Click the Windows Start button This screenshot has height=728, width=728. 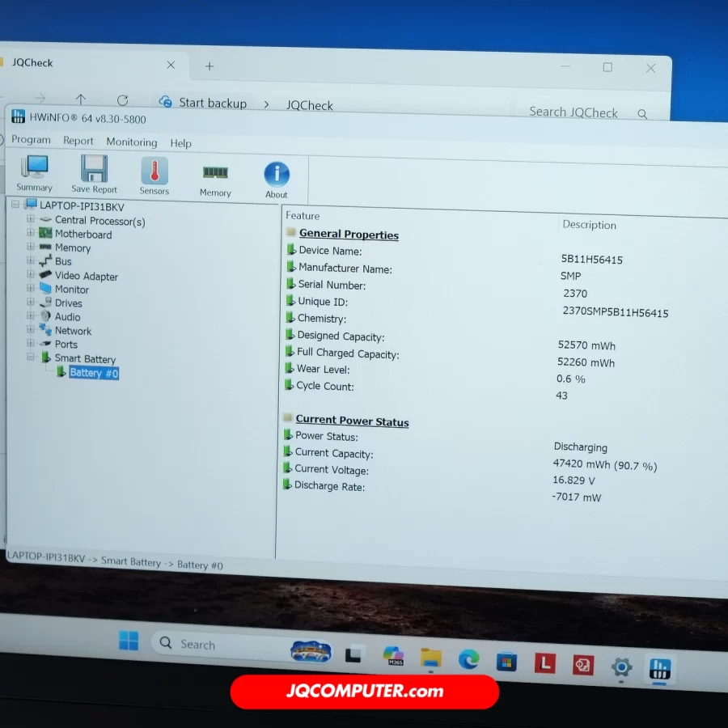pyautogui.click(x=129, y=641)
